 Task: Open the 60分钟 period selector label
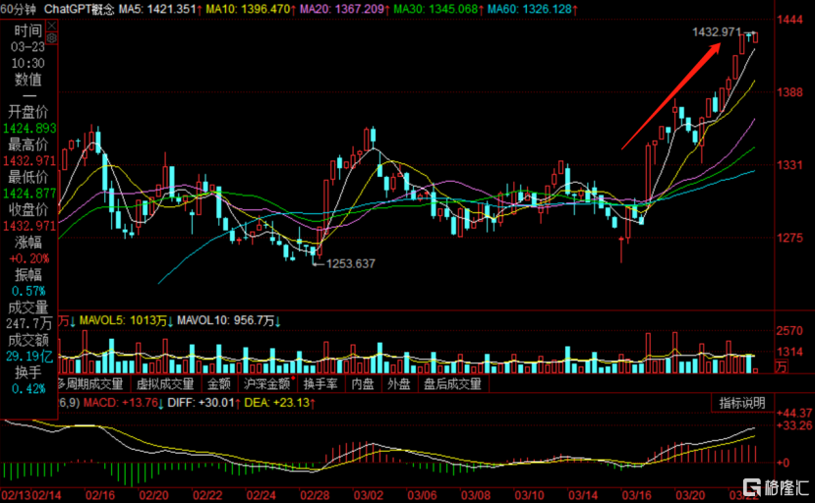tap(19, 9)
